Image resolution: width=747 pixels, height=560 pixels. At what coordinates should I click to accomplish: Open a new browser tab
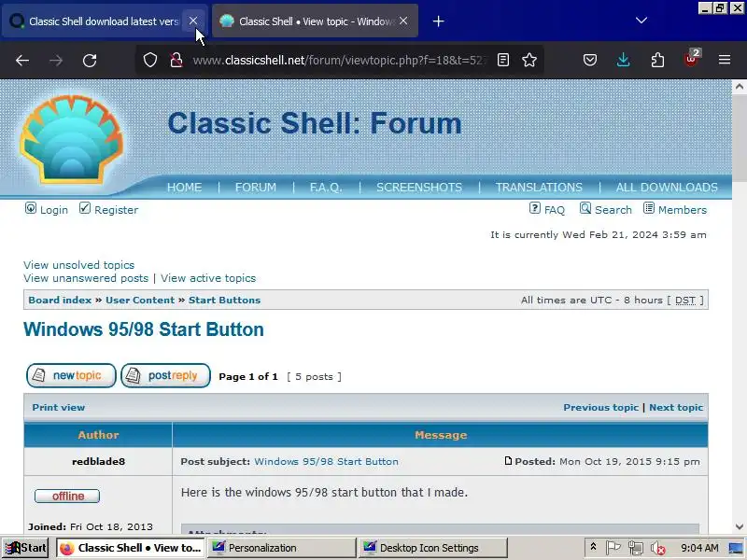coord(438,21)
